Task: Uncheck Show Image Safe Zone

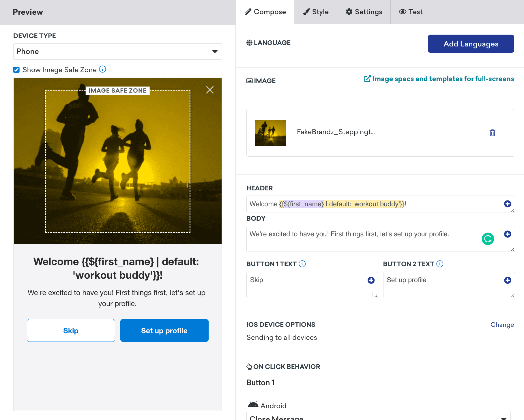Action: point(16,70)
